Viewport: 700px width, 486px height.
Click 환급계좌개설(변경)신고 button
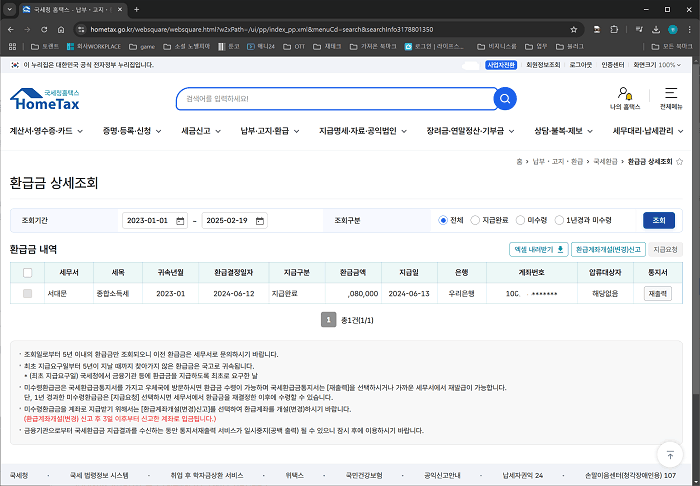[608, 249]
